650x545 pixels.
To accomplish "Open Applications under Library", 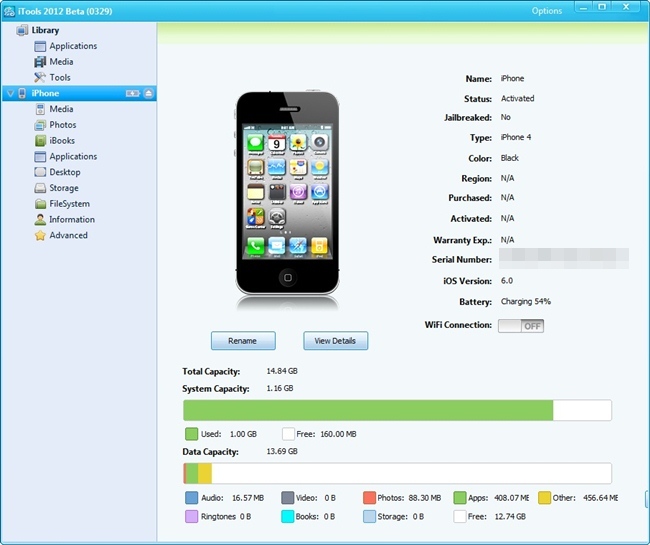I will 73,46.
